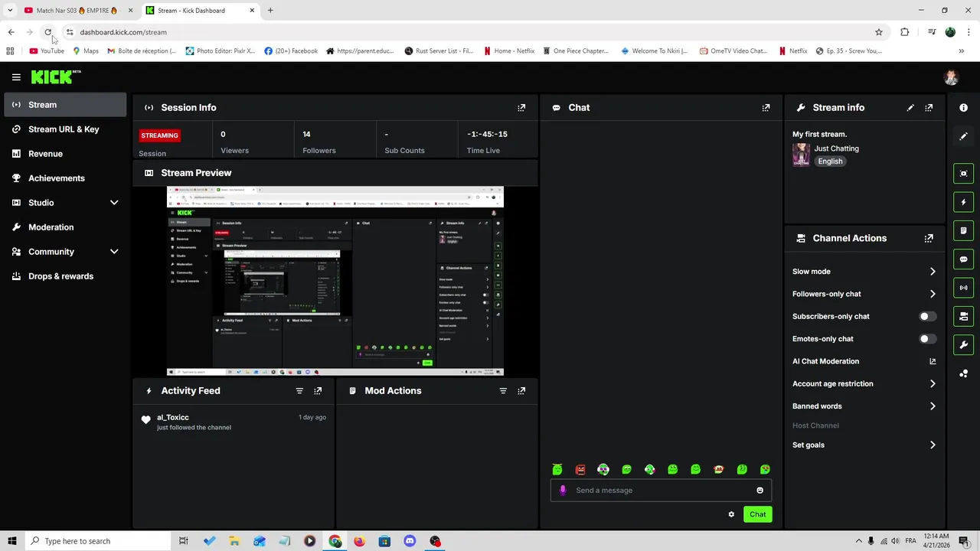Screen dimensions: 980x551
Task: Open Followers-only chat options chevron
Action: (933, 294)
